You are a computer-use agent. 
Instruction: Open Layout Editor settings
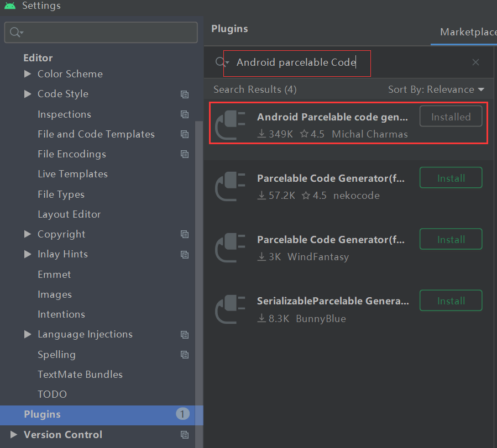[x=69, y=214]
